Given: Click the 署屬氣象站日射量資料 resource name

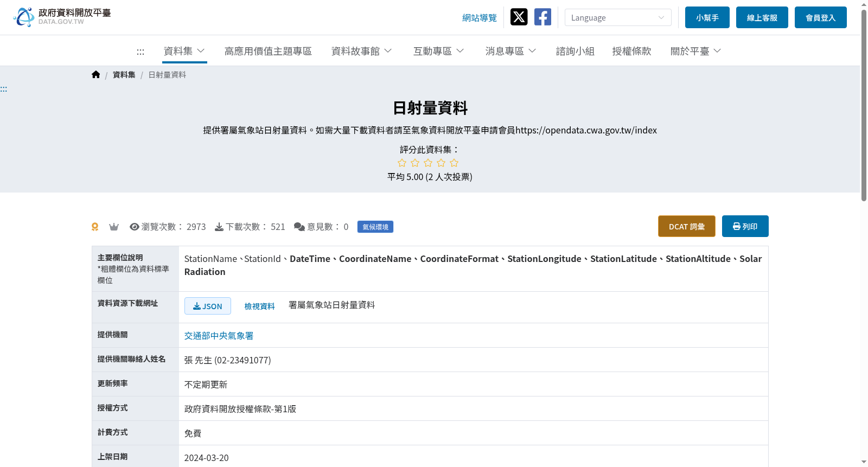Looking at the screenshot, I should (x=331, y=305).
